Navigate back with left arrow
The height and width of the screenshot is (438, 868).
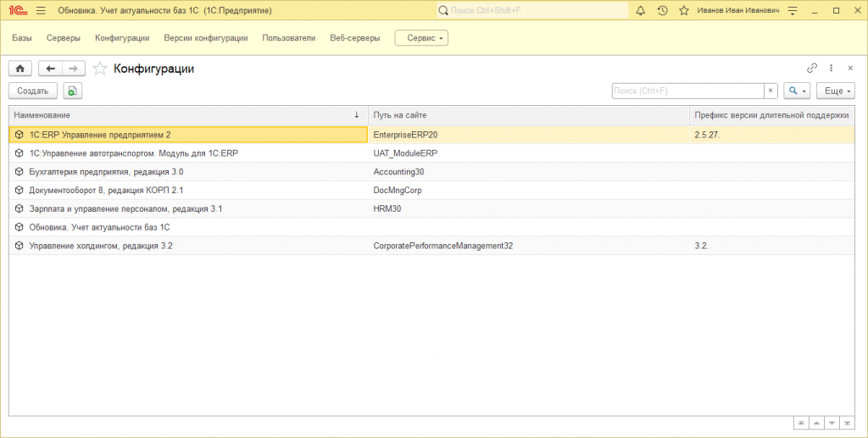click(x=50, y=69)
